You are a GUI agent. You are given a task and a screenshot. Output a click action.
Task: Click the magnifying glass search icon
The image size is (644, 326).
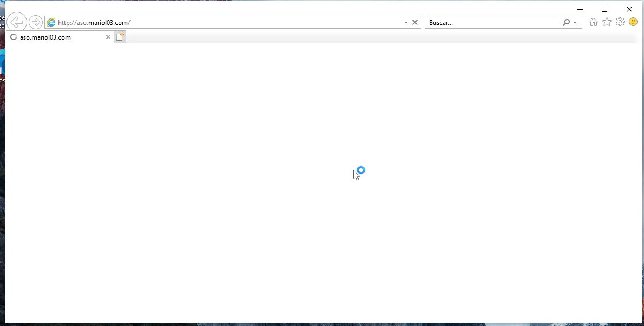(x=566, y=22)
